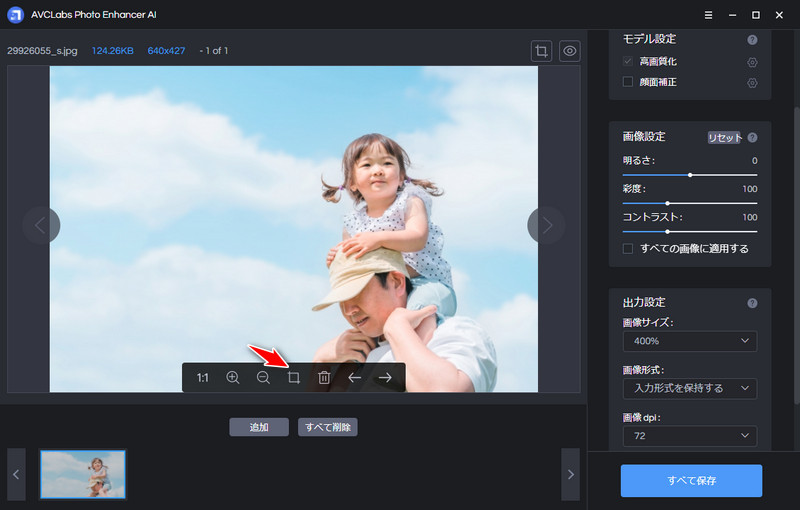Zoom out with the magnifier minus icon

(x=263, y=377)
